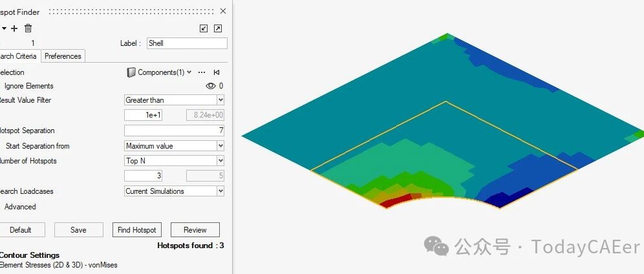Click the Save button
The image size is (644, 274).
pos(78,229)
